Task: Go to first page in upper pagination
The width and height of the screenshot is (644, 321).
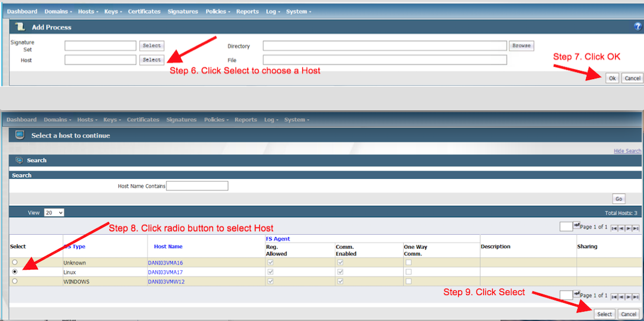Action: (x=614, y=228)
